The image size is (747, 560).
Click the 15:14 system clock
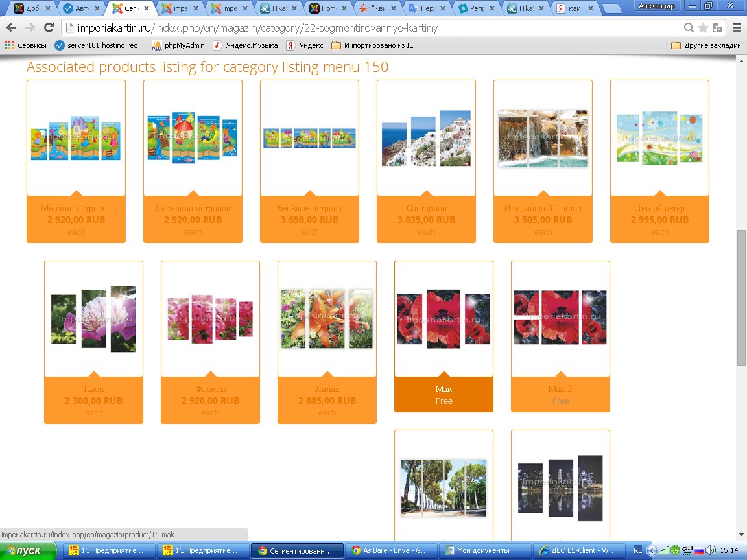coord(729,550)
